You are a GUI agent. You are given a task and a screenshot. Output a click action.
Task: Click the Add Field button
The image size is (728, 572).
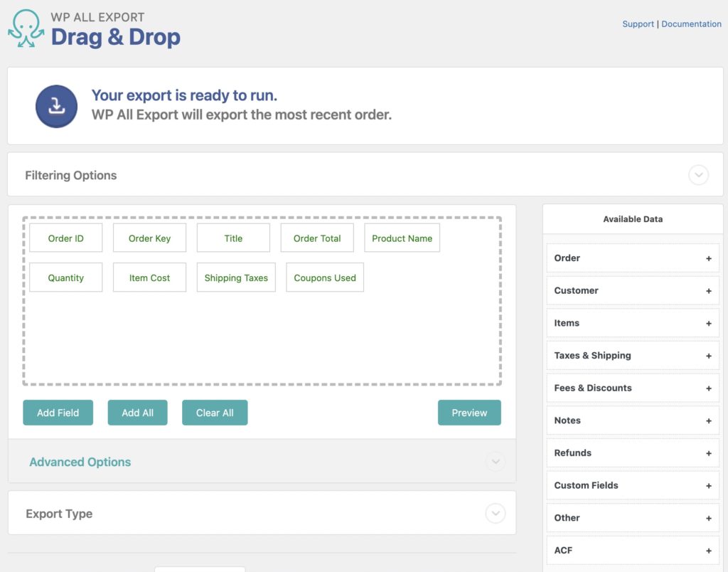tap(58, 413)
